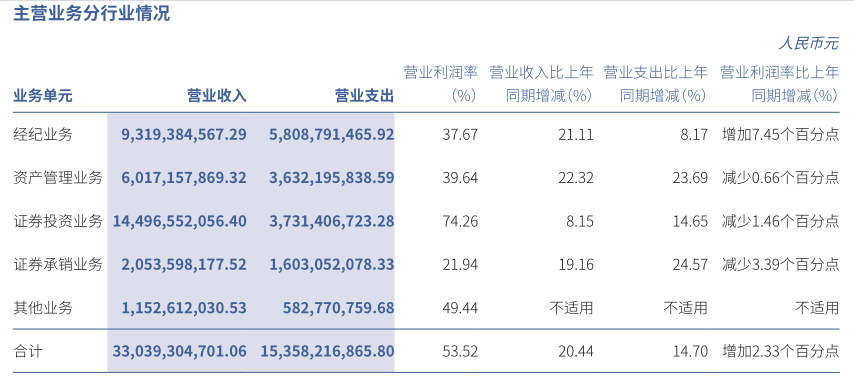
Task: Click the 营业支出 column header
Action: coord(364,96)
